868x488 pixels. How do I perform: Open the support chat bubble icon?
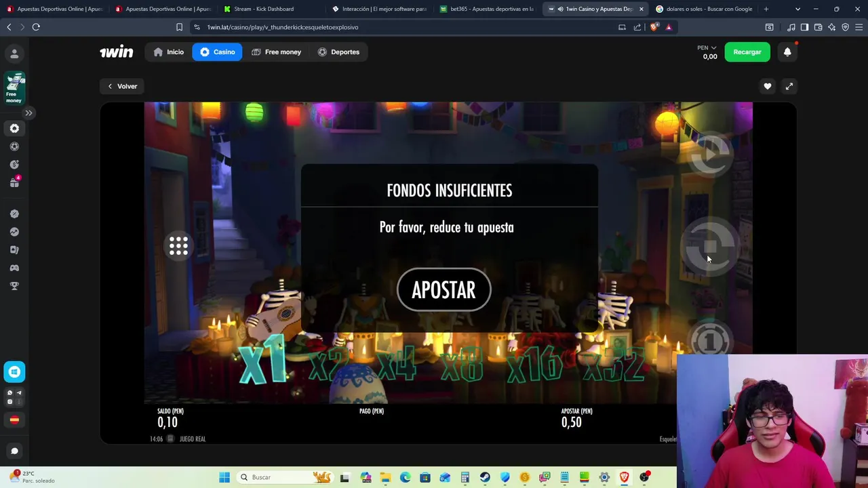click(x=14, y=451)
